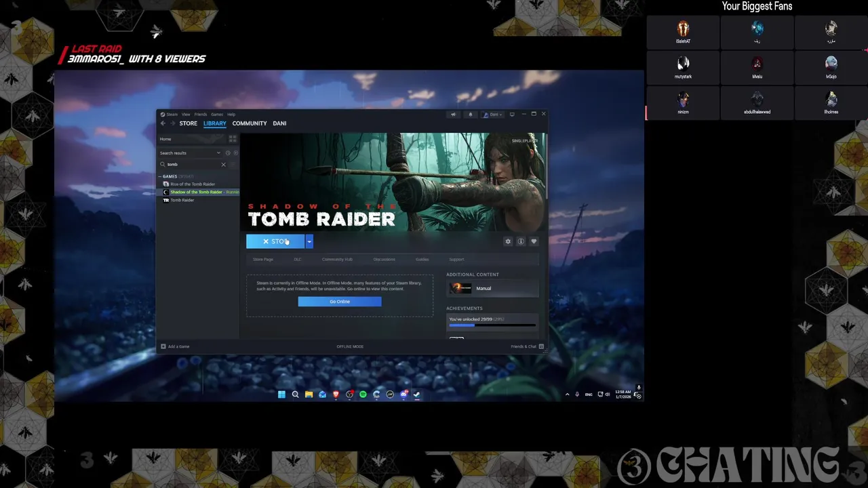Open the Guides link

422,260
